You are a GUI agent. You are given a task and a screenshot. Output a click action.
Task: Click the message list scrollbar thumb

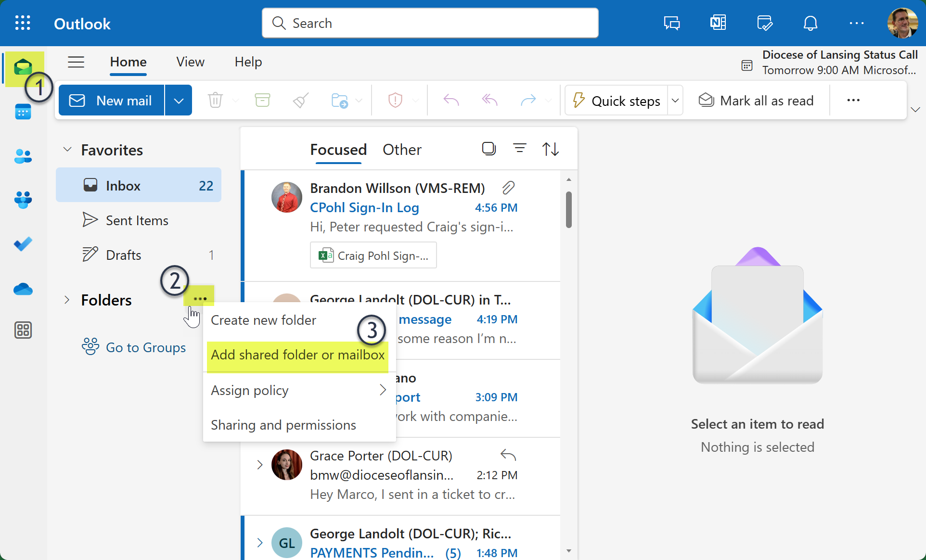[x=569, y=210]
